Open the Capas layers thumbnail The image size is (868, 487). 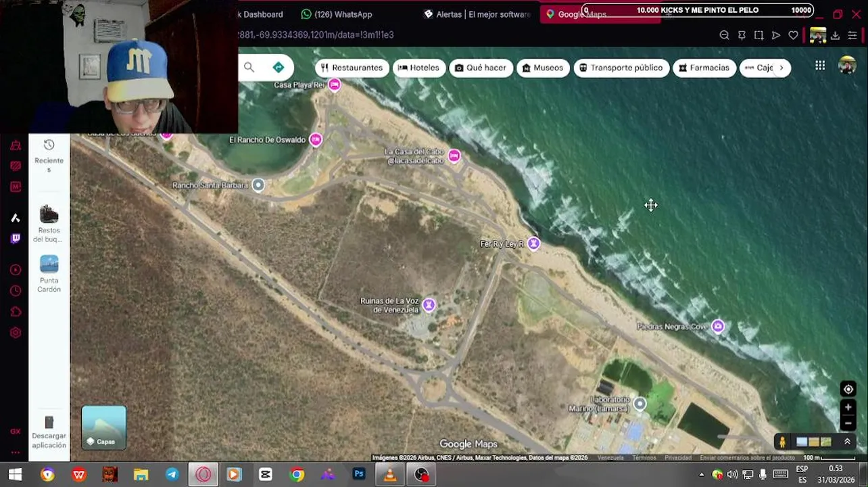pos(103,427)
